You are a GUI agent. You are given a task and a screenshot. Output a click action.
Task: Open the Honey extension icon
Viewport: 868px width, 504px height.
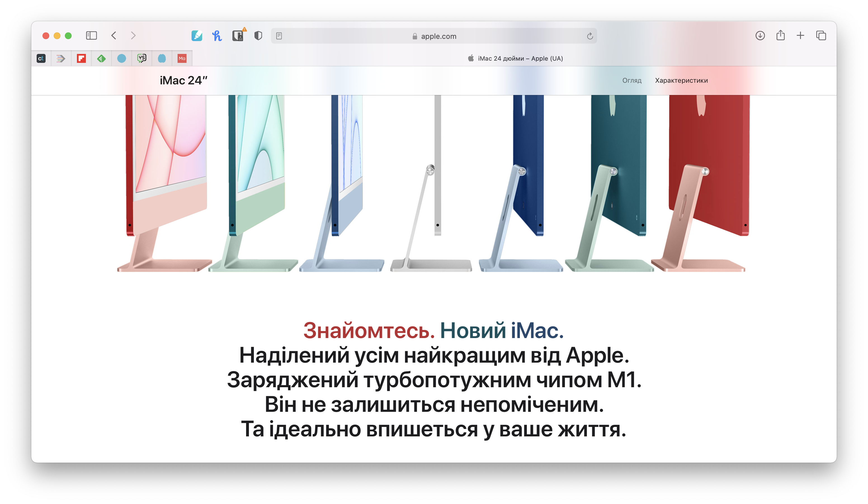[217, 35]
